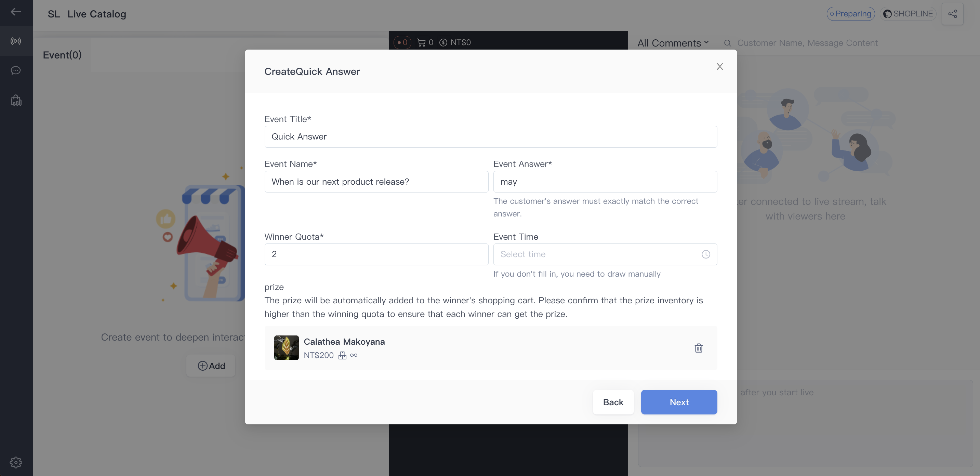Open the shopping bag statistics sidebar icon
Viewport: 980px width, 476px height.
coord(16,100)
